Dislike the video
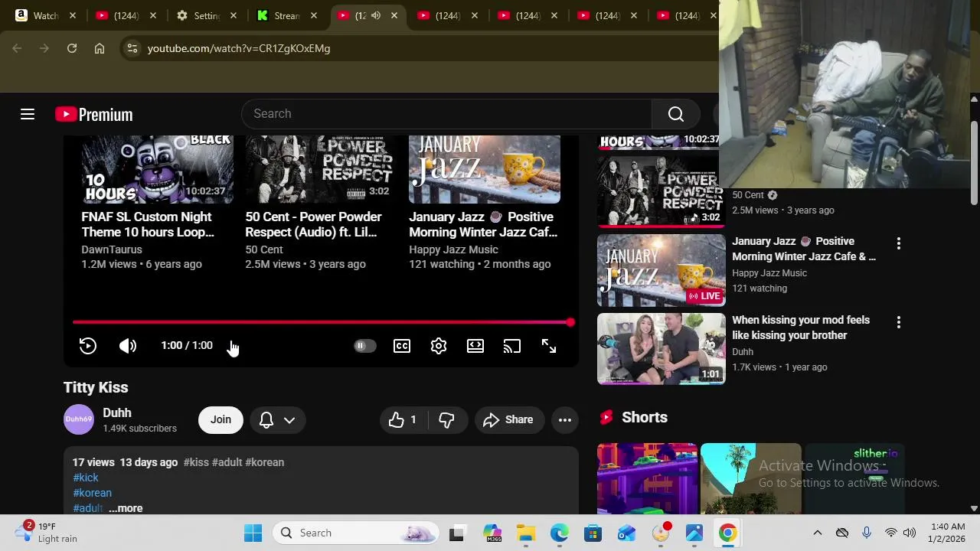Screen dimensions: 980x551 [447, 419]
